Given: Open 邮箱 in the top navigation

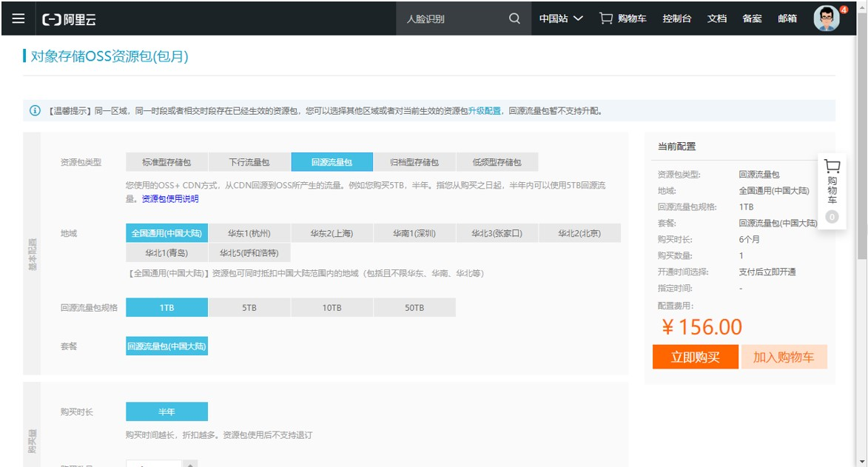Looking at the screenshot, I should pyautogui.click(x=787, y=19).
